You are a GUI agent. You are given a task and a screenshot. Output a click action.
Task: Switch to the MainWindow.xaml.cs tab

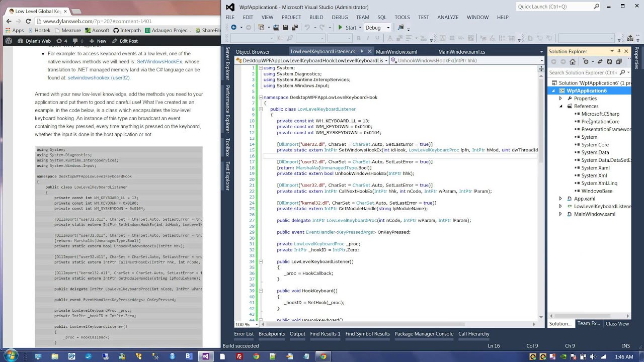pyautogui.click(x=461, y=52)
